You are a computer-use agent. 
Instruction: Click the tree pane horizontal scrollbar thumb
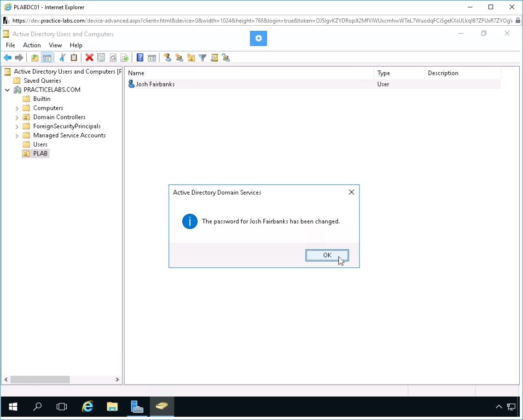(40, 380)
